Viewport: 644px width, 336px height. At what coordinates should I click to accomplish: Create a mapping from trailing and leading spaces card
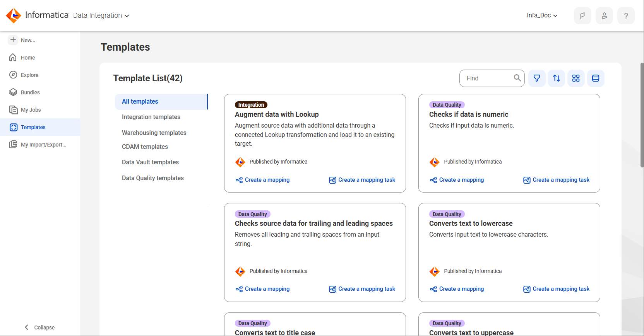[262, 289]
